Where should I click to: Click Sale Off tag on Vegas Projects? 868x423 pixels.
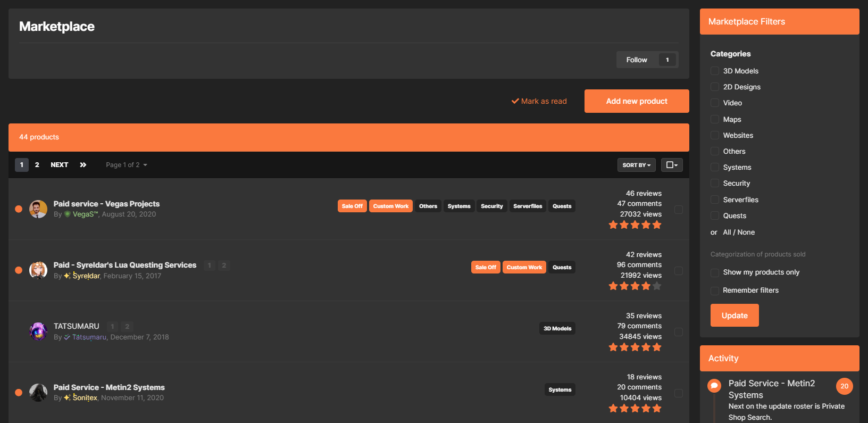(352, 206)
